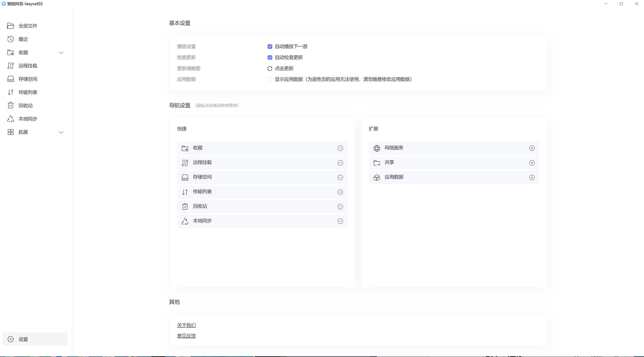The width and height of the screenshot is (644, 357).
Task: Click shared-folder icon of 共享 row
Action: (x=376, y=163)
